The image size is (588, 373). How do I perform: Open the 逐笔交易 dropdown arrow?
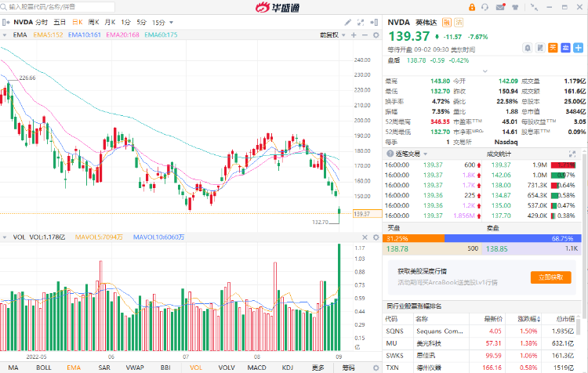(x=425, y=154)
